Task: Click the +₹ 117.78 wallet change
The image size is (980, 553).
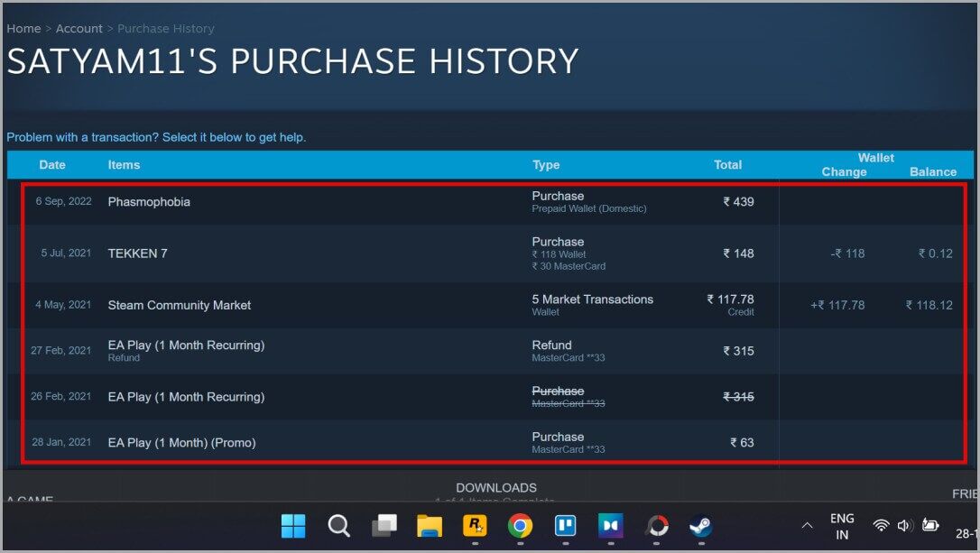Action: click(x=837, y=306)
